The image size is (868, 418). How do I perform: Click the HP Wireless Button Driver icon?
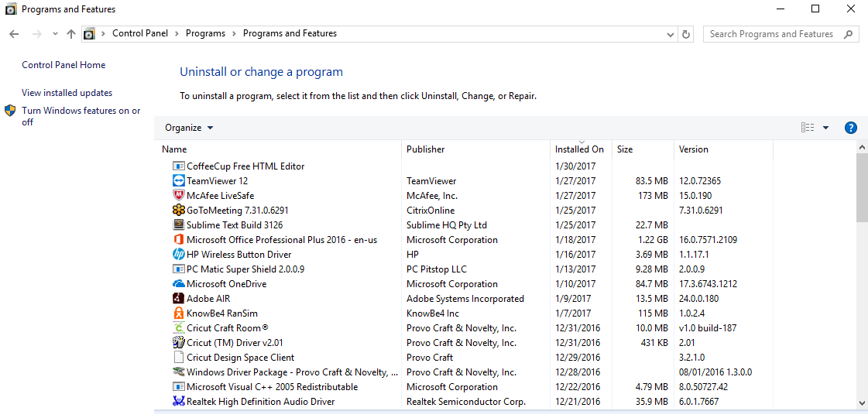[179, 255]
